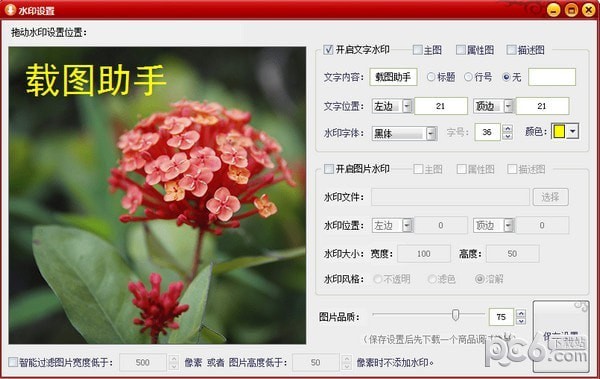Check 描述图 for text watermark
This screenshot has width=600, height=379.
click(511, 50)
